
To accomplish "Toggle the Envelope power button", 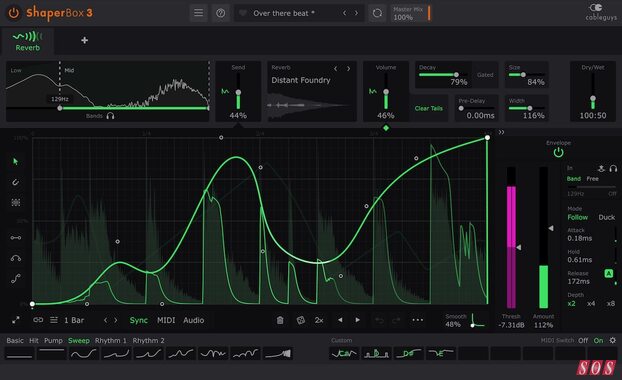I will (558, 152).
